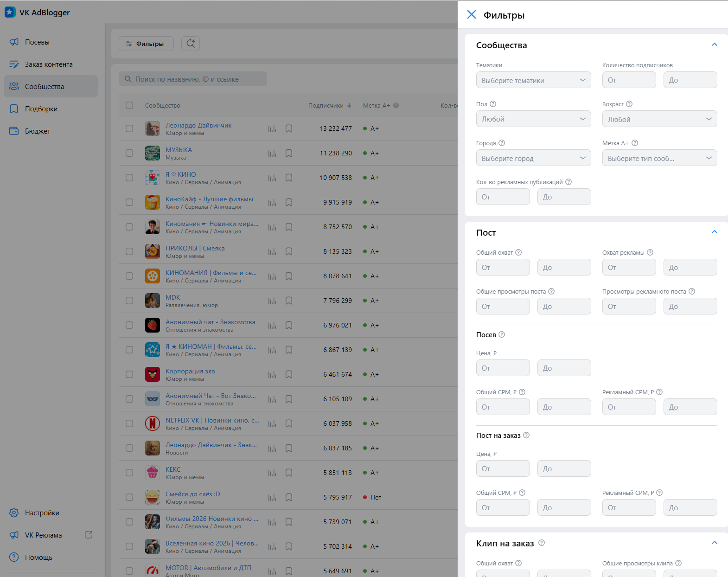This screenshot has height=577, width=728.
Task: Focus the community search field
Action: pos(195,79)
